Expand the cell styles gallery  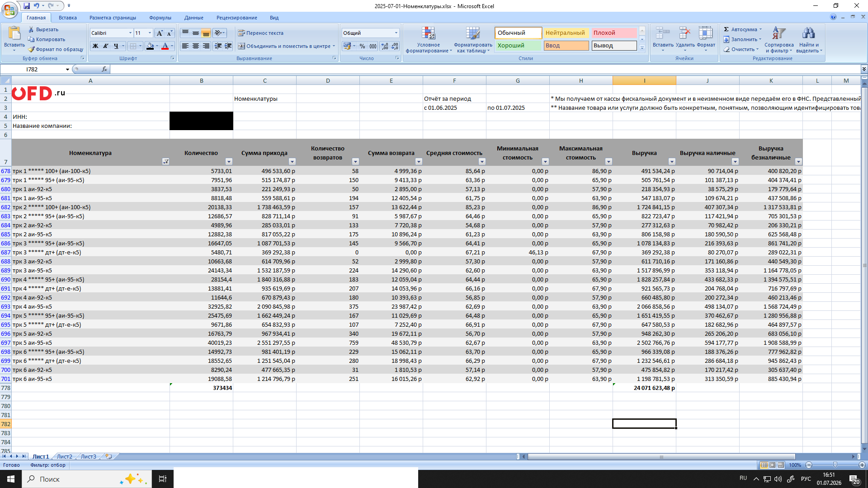click(x=642, y=48)
